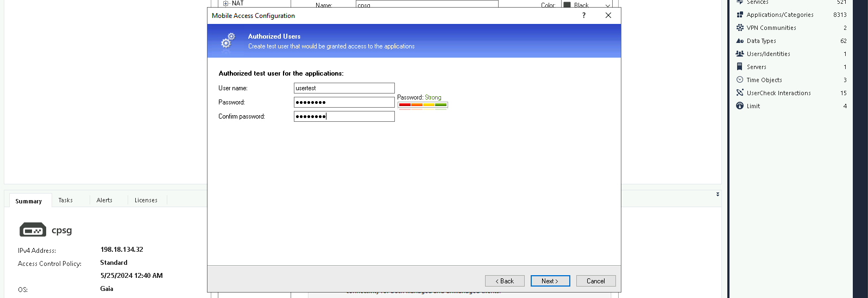
Task: Click the cpsg gateway device icon
Action: 33,231
